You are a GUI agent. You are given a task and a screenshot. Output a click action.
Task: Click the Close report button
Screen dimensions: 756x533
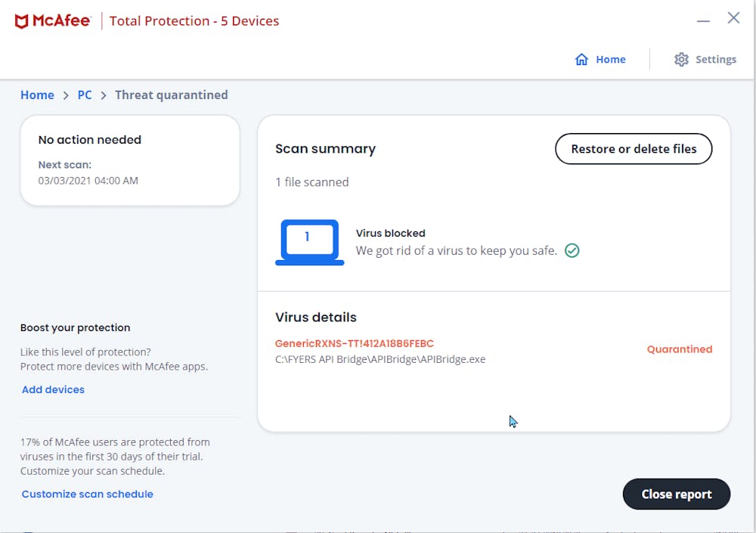click(676, 494)
